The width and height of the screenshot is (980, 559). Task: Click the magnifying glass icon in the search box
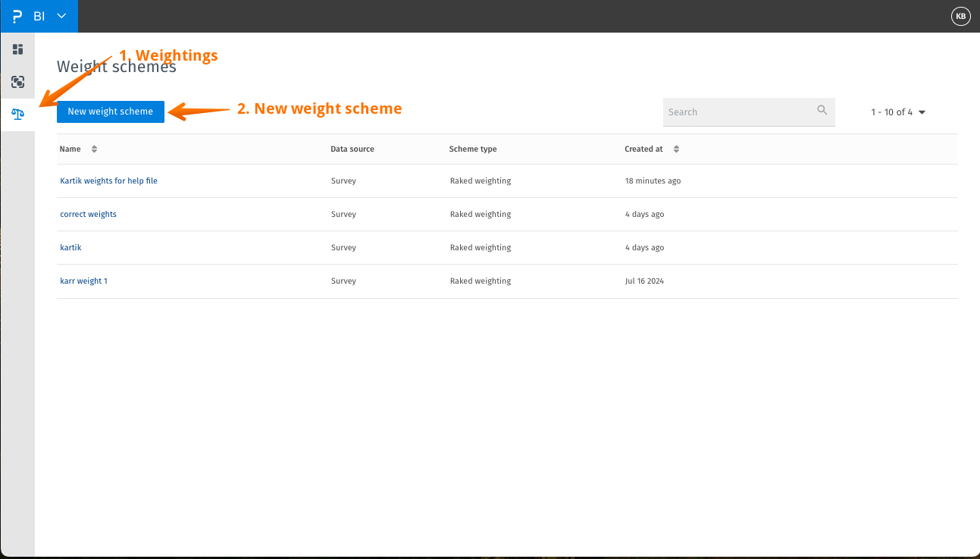(822, 111)
